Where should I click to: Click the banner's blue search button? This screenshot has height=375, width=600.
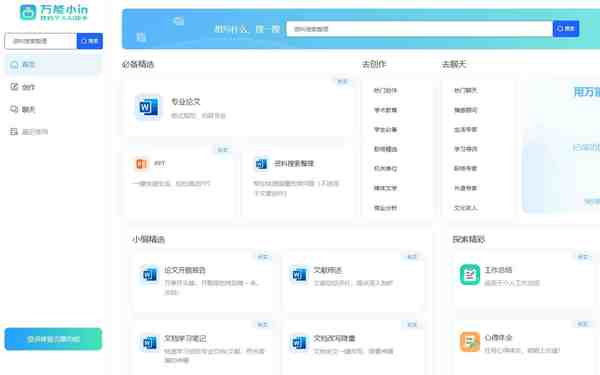566,29
